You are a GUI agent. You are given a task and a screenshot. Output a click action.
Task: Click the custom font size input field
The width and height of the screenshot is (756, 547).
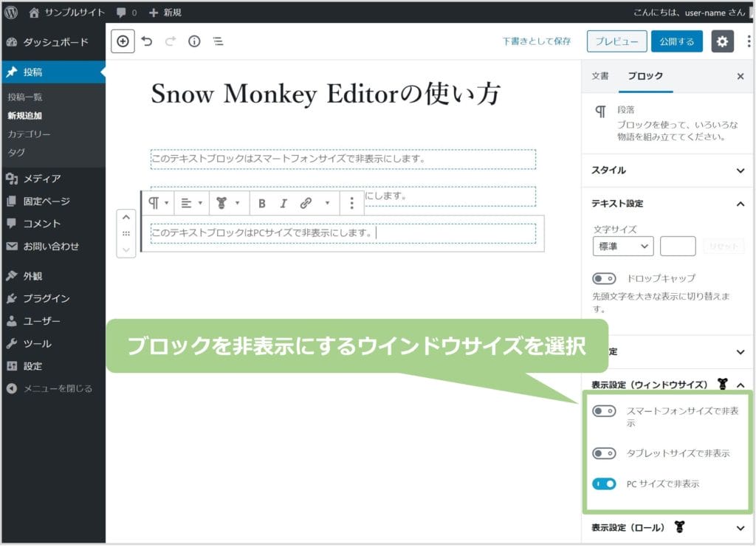click(x=678, y=247)
